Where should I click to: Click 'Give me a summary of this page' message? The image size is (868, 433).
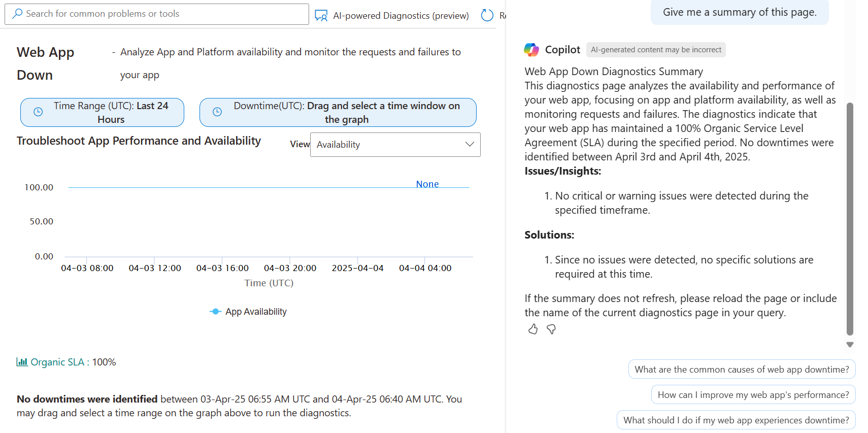tap(740, 12)
